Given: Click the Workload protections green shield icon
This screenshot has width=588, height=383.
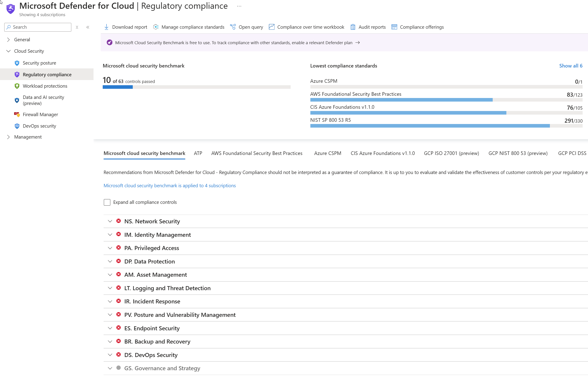Looking at the screenshot, I should [x=17, y=86].
